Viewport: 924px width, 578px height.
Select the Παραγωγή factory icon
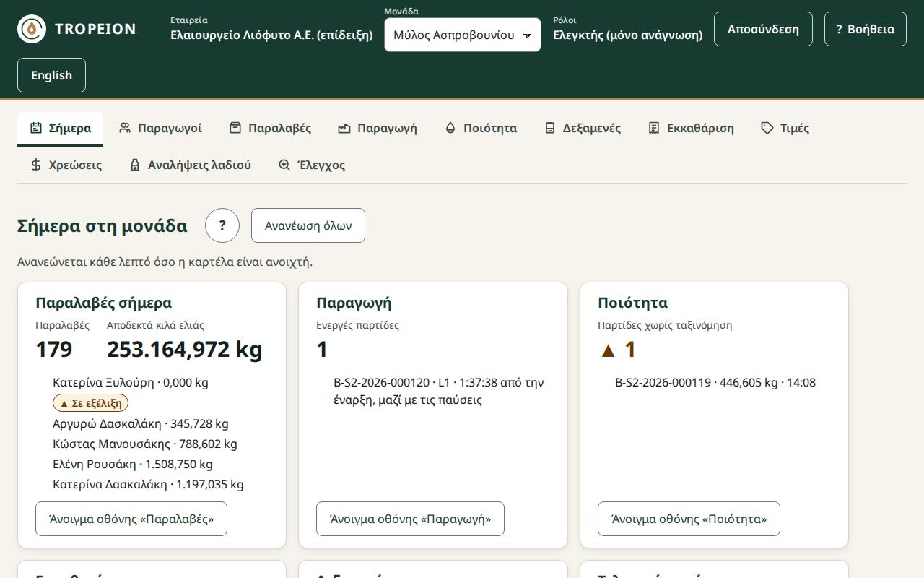click(x=344, y=128)
